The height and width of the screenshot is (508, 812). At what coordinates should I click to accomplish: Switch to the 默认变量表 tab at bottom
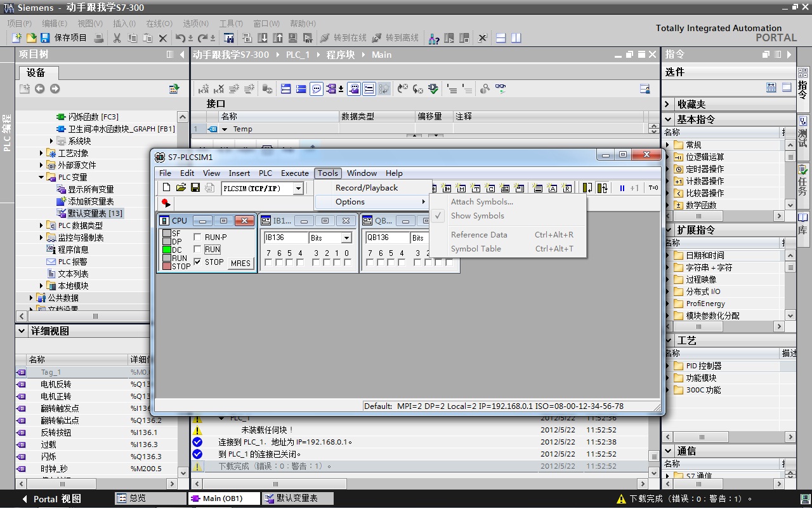point(297,498)
